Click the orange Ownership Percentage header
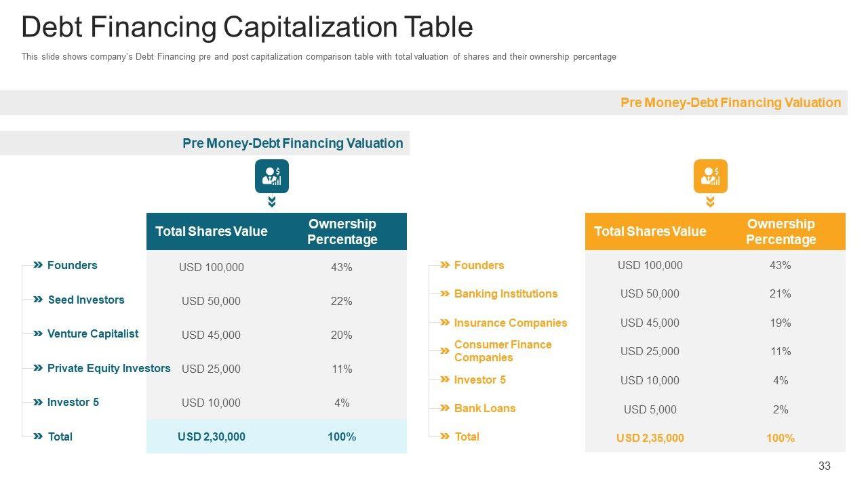The height and width of the screenshot is (488, 868). 781,231
